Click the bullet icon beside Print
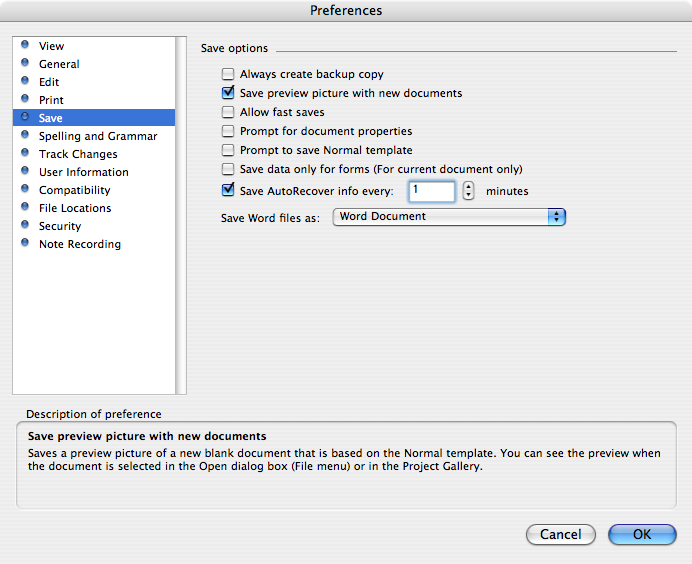692x564 pixels. click(25, 98)
